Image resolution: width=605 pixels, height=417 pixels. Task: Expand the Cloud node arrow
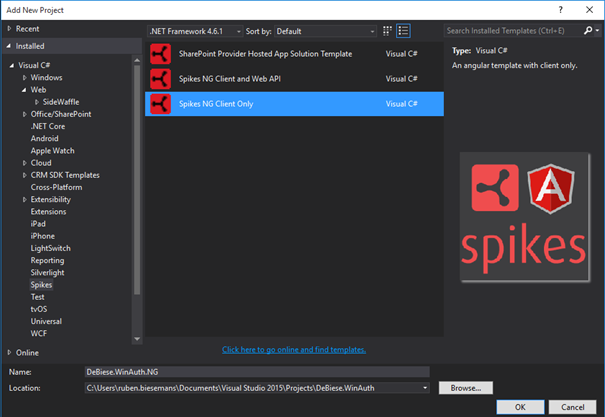tap(24, 163)
